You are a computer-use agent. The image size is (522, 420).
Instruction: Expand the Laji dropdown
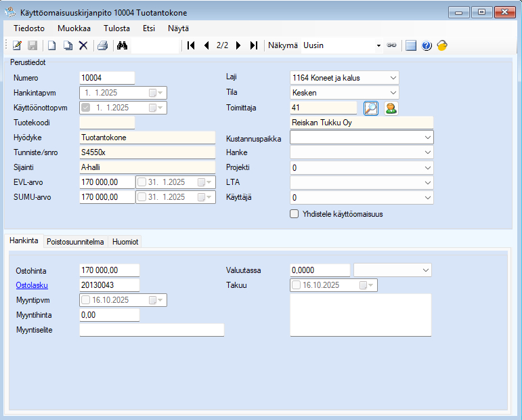coord(393,78)
